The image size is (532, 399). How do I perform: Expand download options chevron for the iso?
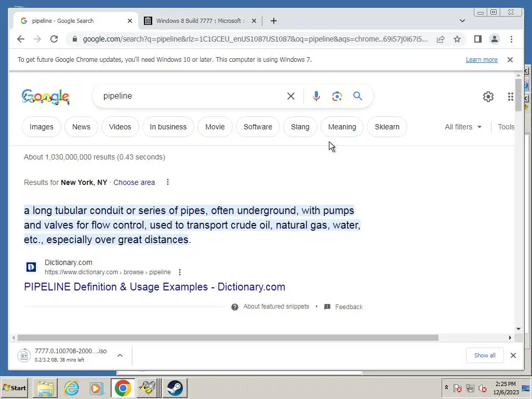[120, 355]
